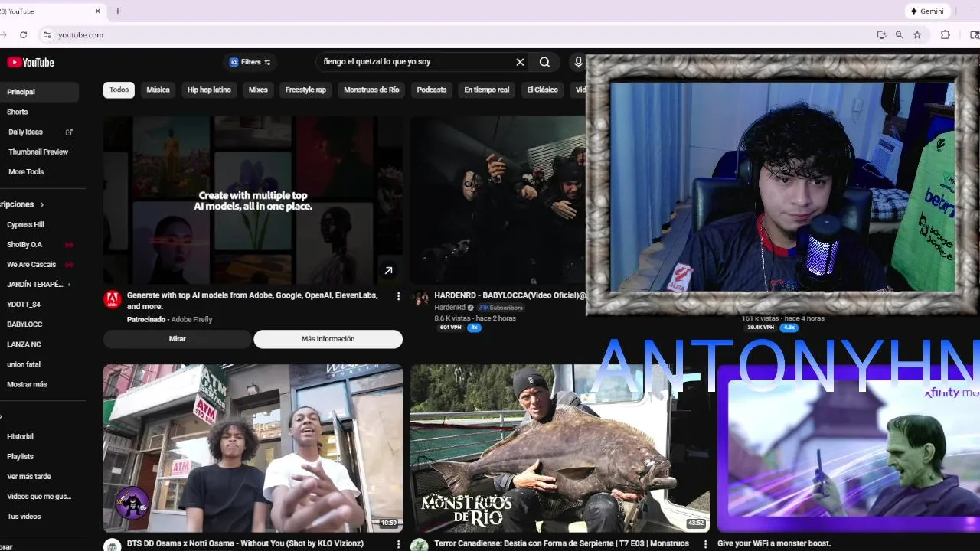This screenshot has height=551, width=980.
Task: Select the El Clásico chip
Action: tap(542, 90)
